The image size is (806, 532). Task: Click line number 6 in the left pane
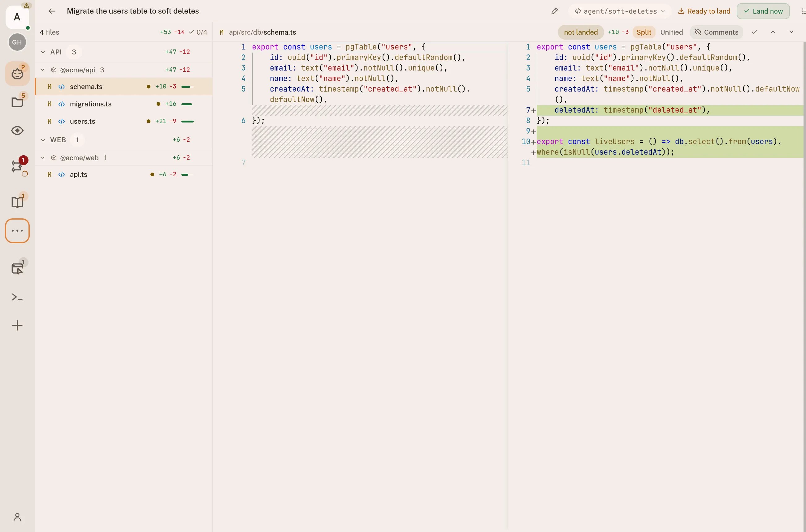coord(243,120)
